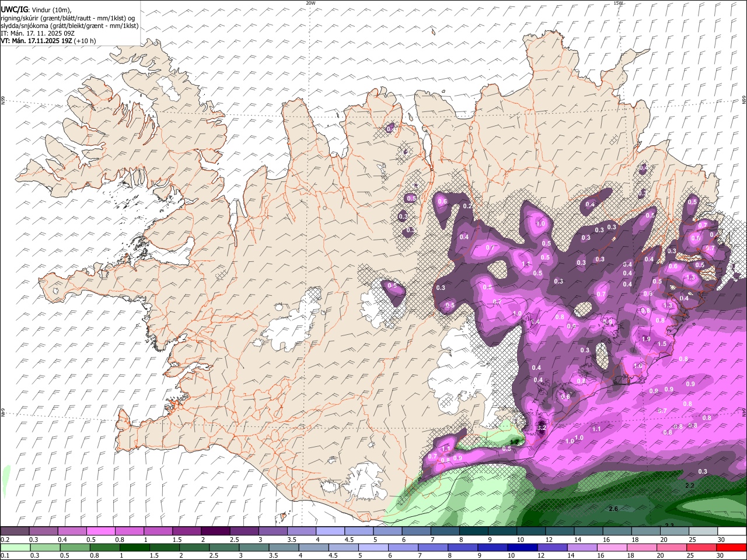
Task: Click the '0.2' value on the map near 0.6
Action: [x=467, y=206]
